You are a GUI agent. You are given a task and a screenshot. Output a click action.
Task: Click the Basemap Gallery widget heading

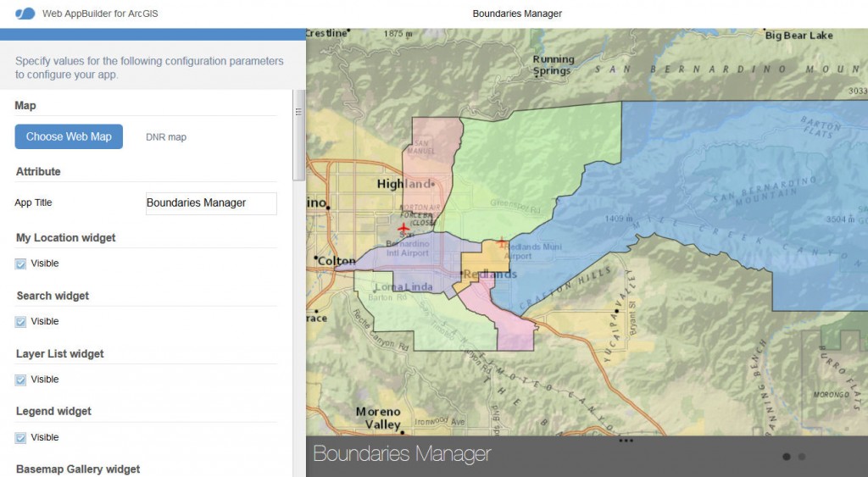[x=78, y=469]
